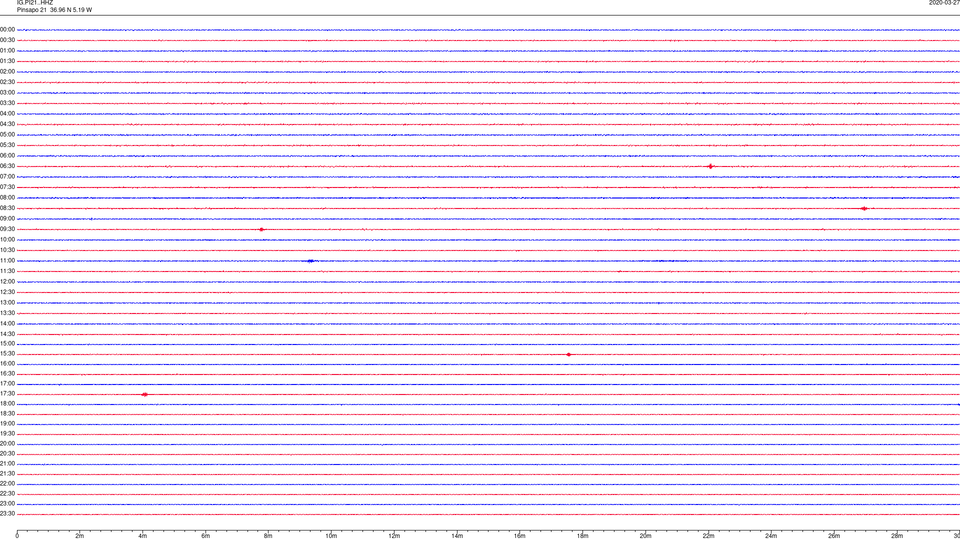Viewport: 960px width, 540px height.
Task: Click the 00:30 row time label
Action: (7, 40)
